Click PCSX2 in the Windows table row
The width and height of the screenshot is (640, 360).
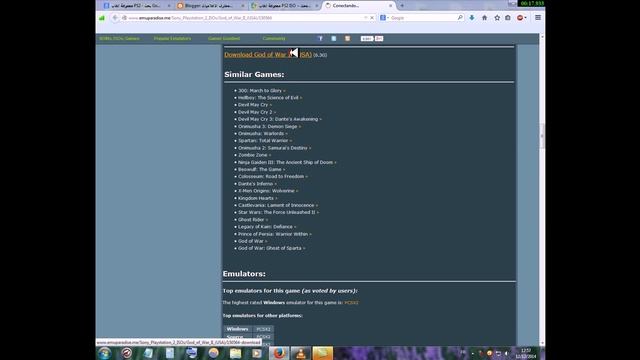[263, 329]
